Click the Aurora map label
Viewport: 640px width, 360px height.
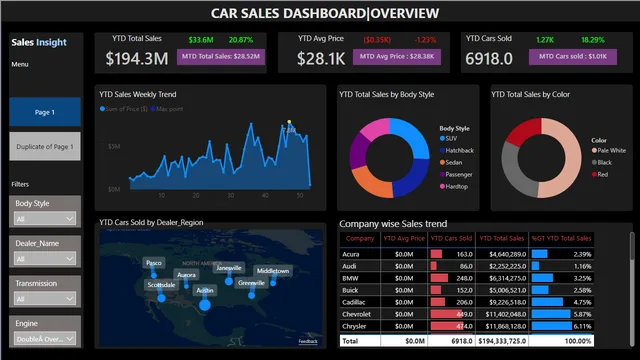pos(186,275)
